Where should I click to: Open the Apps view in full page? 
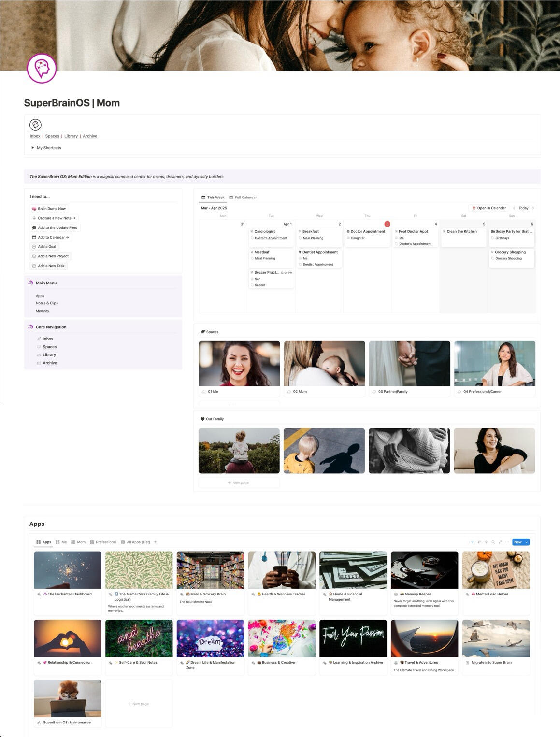500,542
